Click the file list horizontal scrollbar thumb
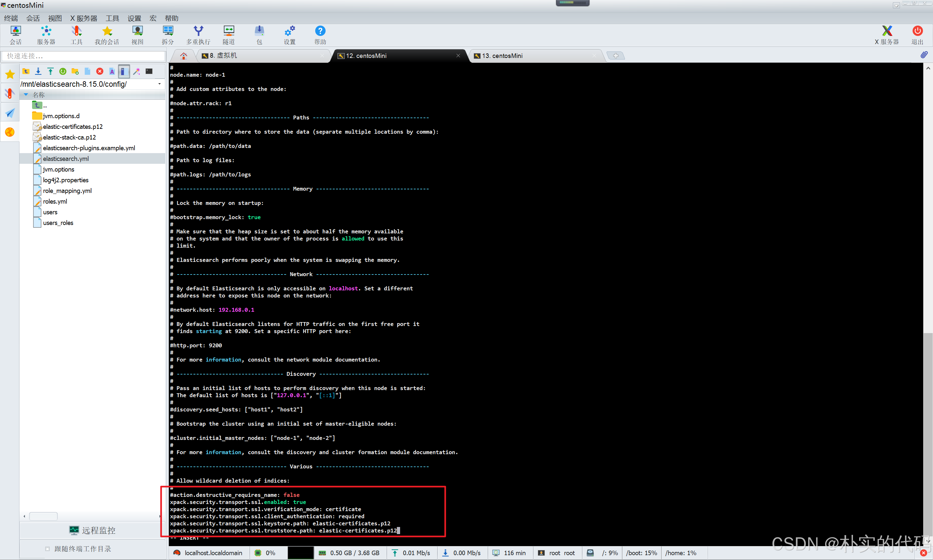933x560 pixels. pyautogui.click(x=43, y=516)
